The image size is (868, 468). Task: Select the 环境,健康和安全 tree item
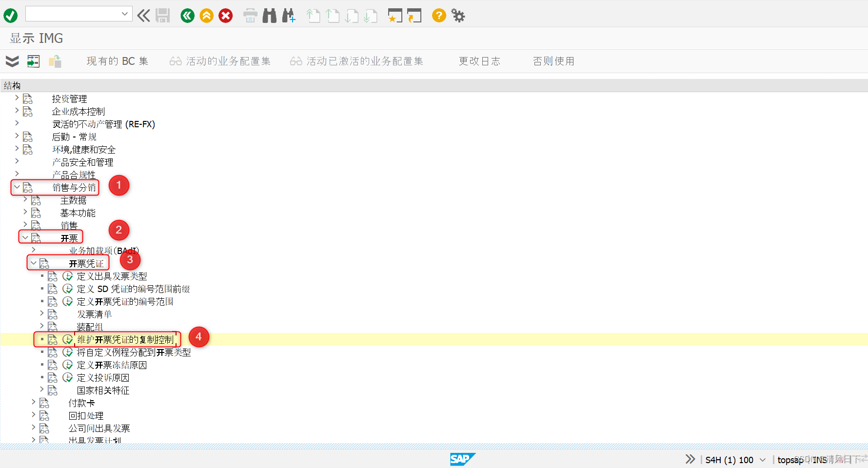click(x=84, y=150)
